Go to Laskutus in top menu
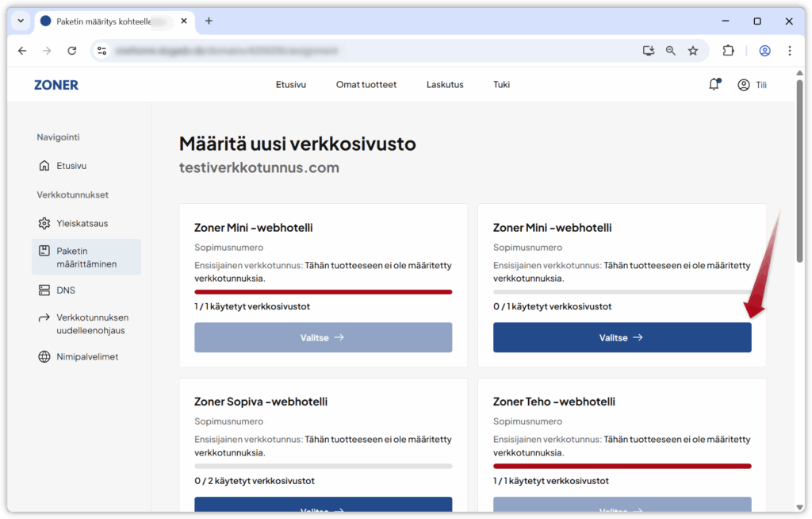 445,85
